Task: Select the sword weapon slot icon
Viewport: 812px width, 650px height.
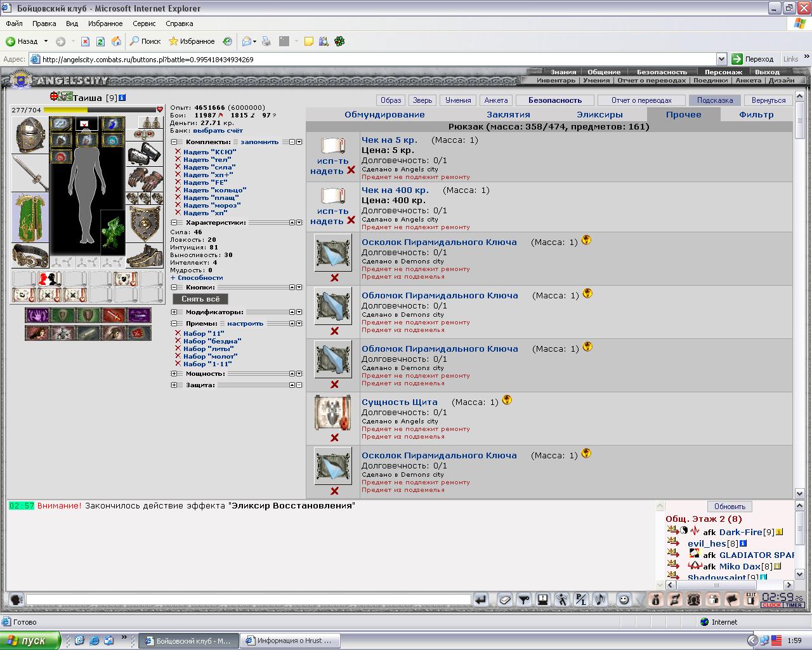Action: click(30, 173)
